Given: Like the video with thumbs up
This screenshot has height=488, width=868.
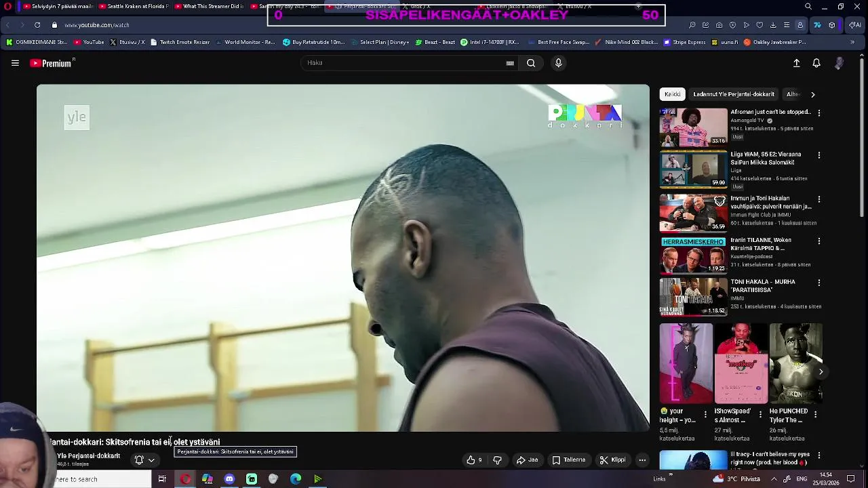Looking at the screenshot, I should (x=475, y=460).
